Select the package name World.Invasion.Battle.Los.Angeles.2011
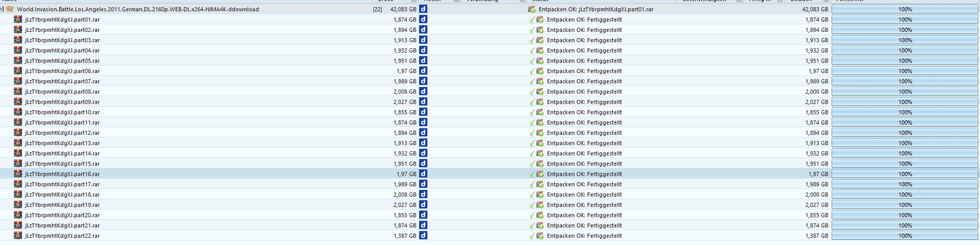Screen dimensions: 980x245 (x=138, y=9)
